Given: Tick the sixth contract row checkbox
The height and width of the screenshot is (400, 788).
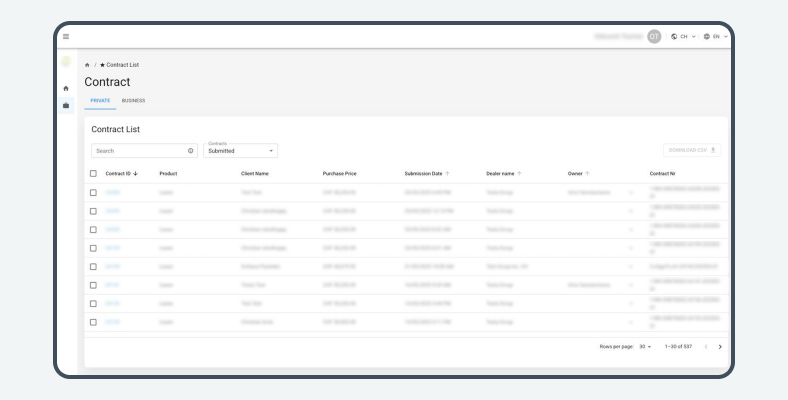Looking at the screenshot, I should click(x=93, y=285).
